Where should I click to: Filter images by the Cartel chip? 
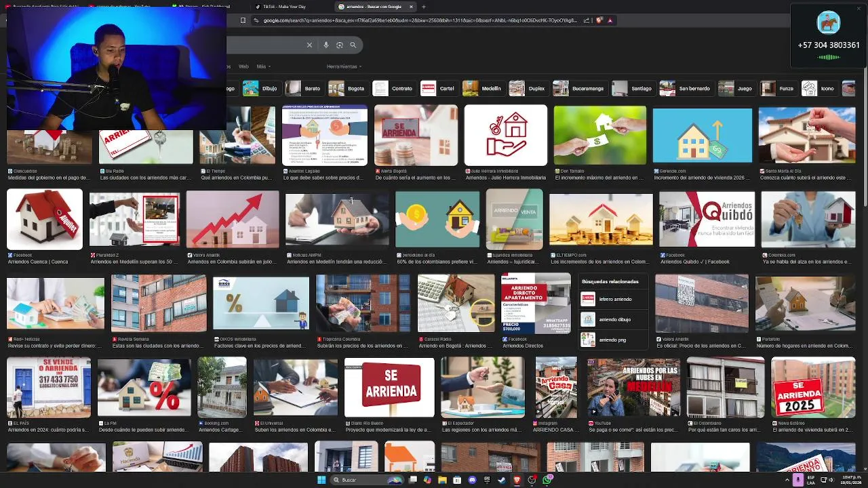[x=438, y=89]
